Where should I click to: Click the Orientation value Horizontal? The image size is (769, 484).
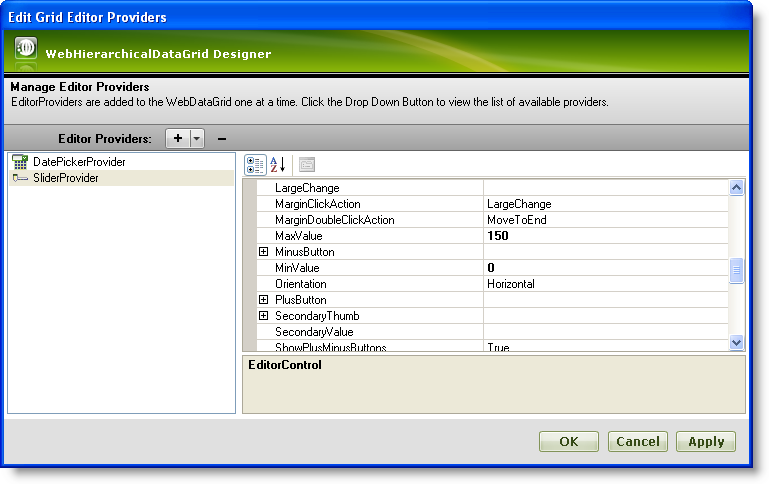606,284
